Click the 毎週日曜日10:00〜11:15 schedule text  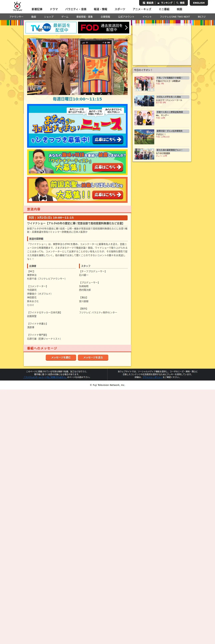[77, 99]
